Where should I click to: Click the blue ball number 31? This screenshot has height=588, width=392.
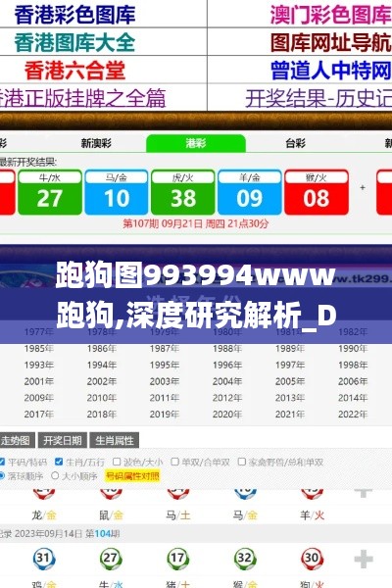click(x=44, y=559)
